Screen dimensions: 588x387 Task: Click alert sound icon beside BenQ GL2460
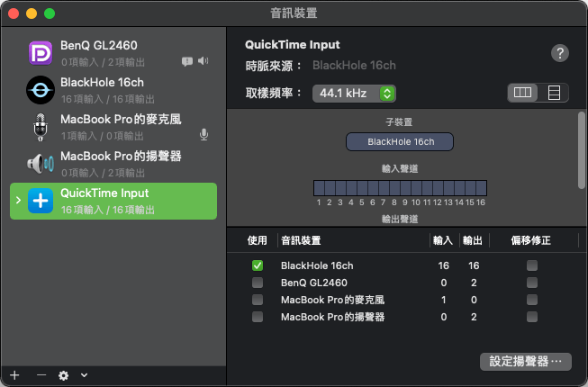[187, 61]
